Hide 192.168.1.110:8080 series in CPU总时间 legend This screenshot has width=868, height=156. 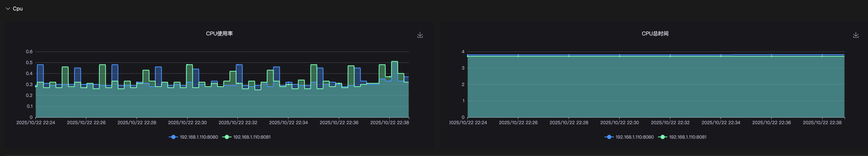[629, 137]
